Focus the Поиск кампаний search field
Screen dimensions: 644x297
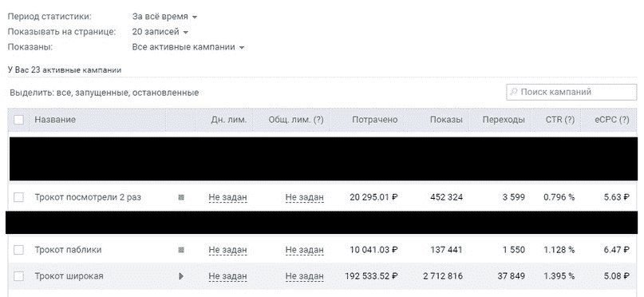pos(571,92)
